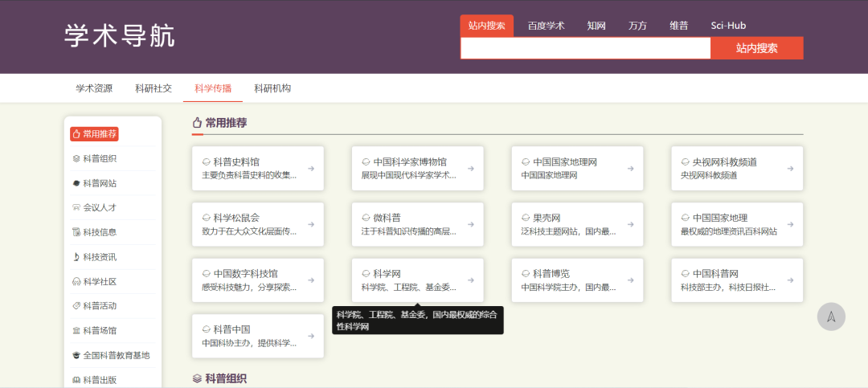Click the search text input box
Image resolution: width=868 pixels, height=388 pixels.
click(x=586, y=48)
